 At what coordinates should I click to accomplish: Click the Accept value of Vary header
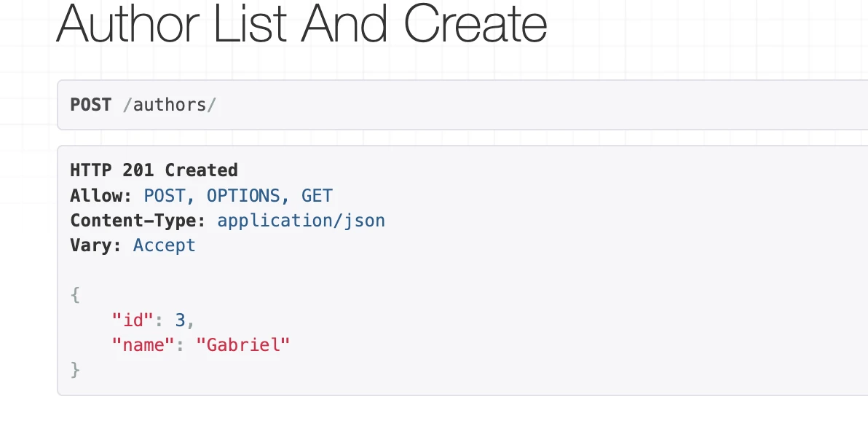pyautogui.click(x=165, y=245)
